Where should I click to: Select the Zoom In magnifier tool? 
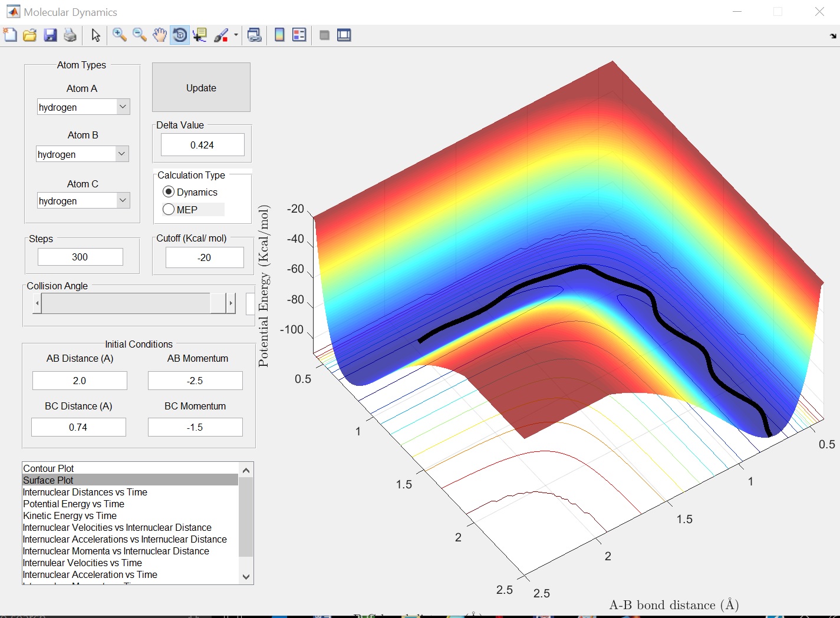point(120,35)
